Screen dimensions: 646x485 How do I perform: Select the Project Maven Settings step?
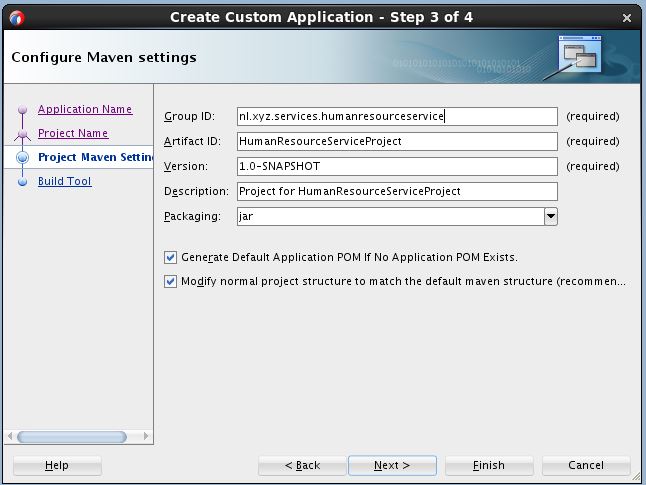[x=95, y=157]
